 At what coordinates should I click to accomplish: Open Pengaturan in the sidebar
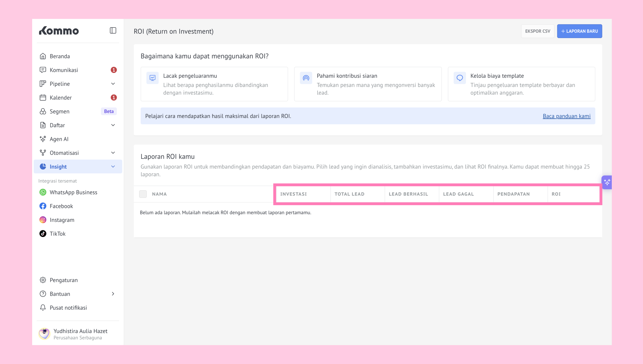pyautogui.click(x=78, y=280)
